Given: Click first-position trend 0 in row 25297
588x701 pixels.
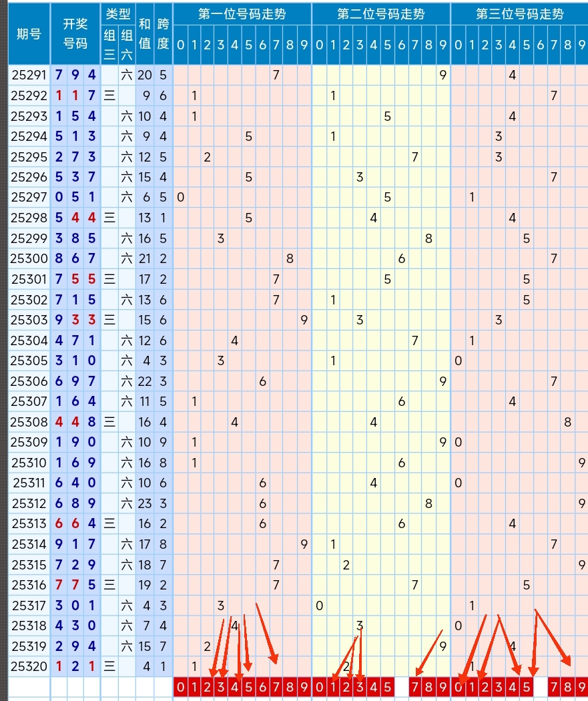Looking at the screenshot, I should [x=180, y=197].
